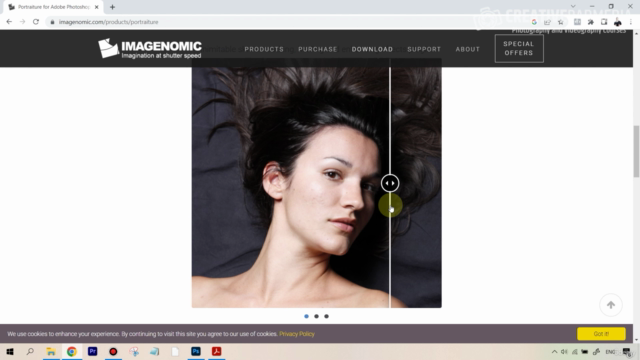Open Windows taskbar search
Viewport: 640px width, 360px height.
click(x=30, y=351)
